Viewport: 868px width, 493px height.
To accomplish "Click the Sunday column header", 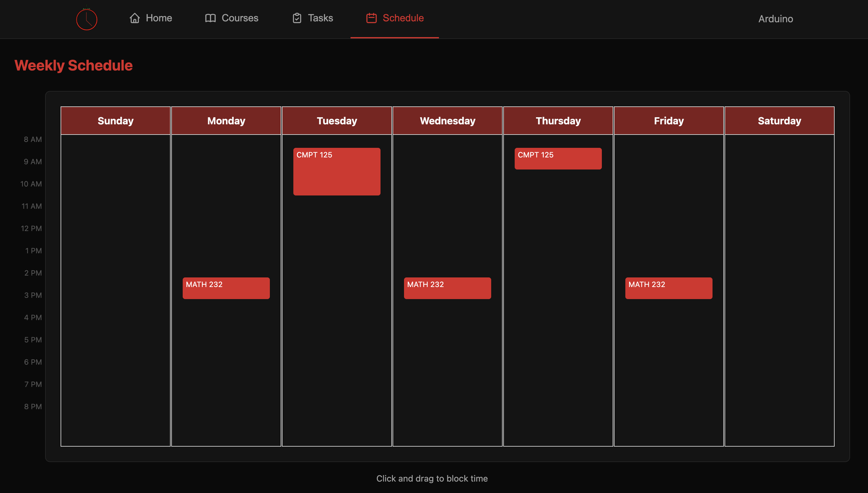I will click(115, 121).
